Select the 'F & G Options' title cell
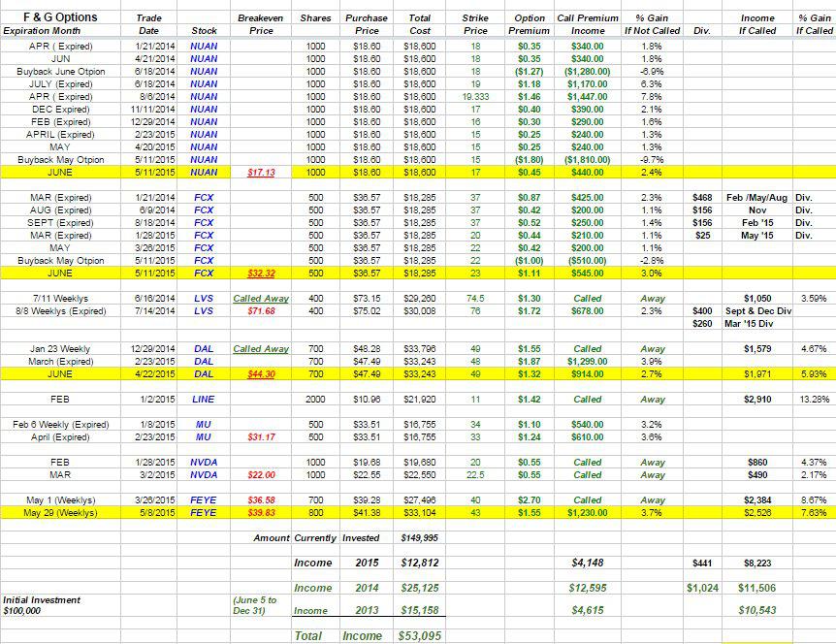The image size is (836, 644). point(60,17)
